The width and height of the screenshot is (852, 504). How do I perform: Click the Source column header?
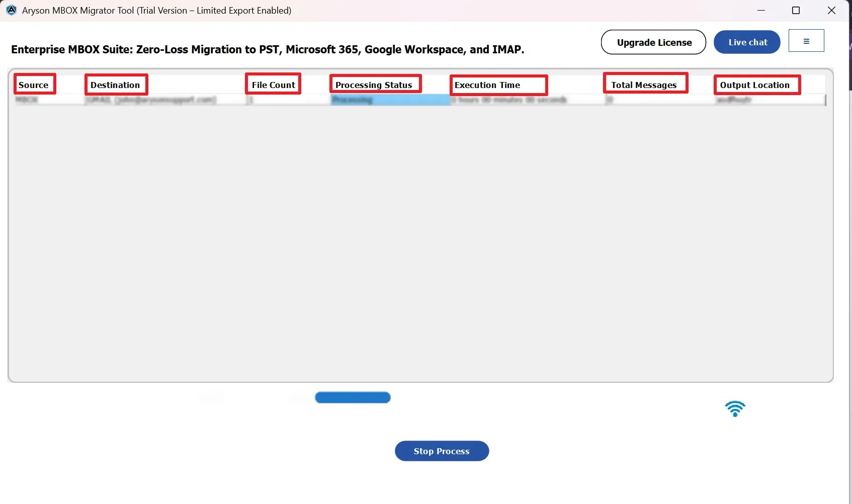(x=34, y=85)
